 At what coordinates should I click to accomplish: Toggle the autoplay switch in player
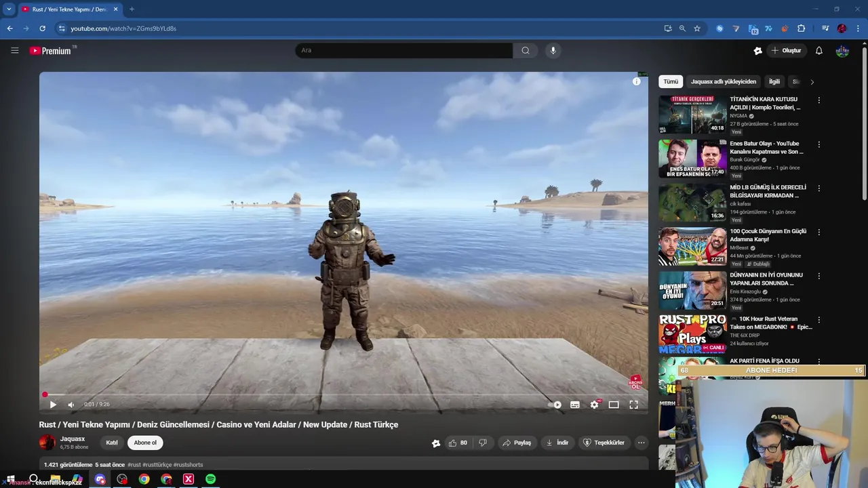click(555, 405)
